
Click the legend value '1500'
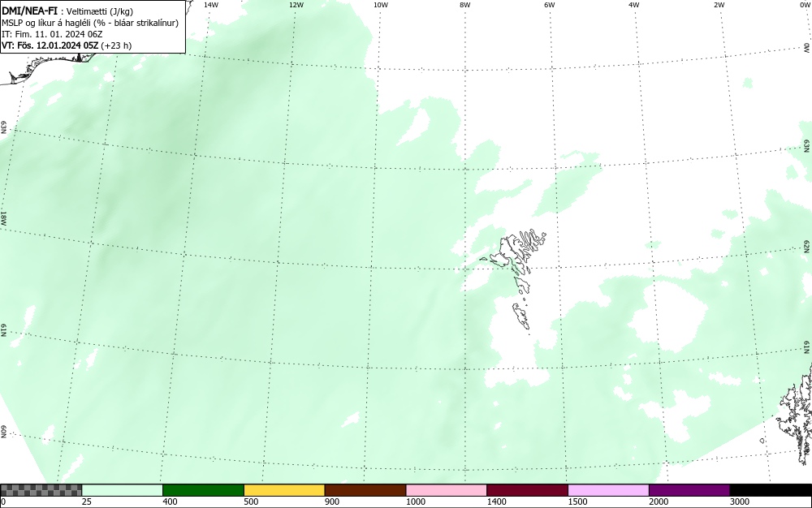click(x=577, y=502)
